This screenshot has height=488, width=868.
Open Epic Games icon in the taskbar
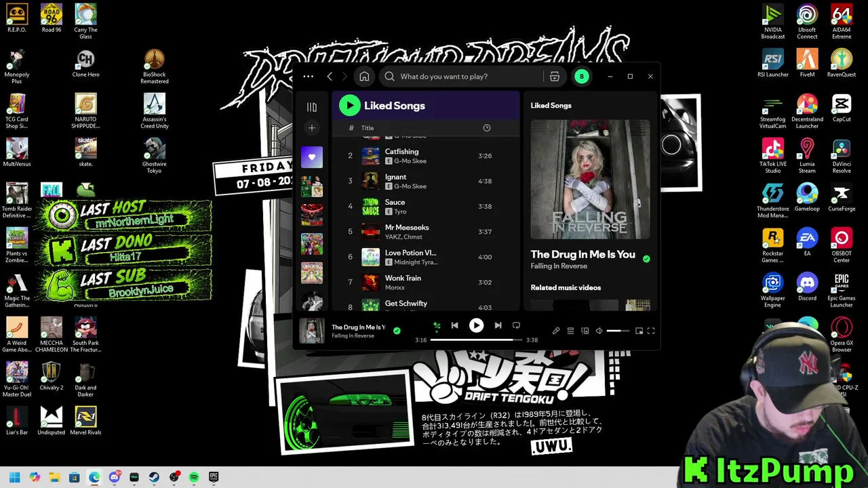[x=214, y=477]
